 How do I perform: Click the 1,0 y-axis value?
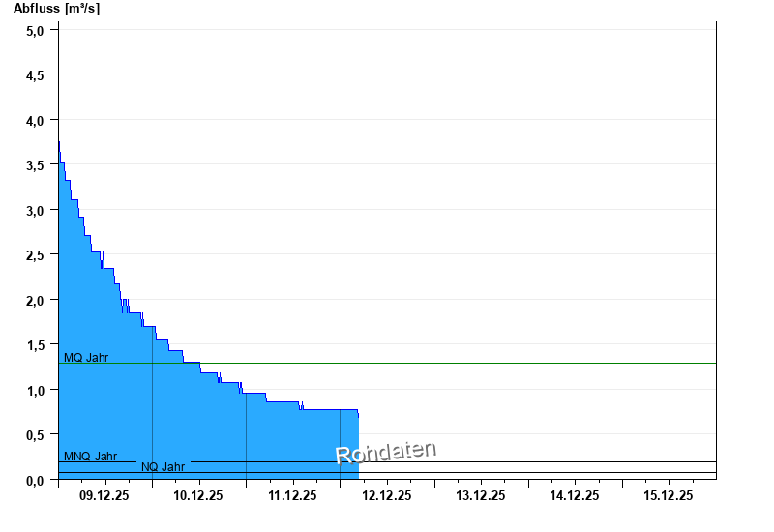point(35,391)
